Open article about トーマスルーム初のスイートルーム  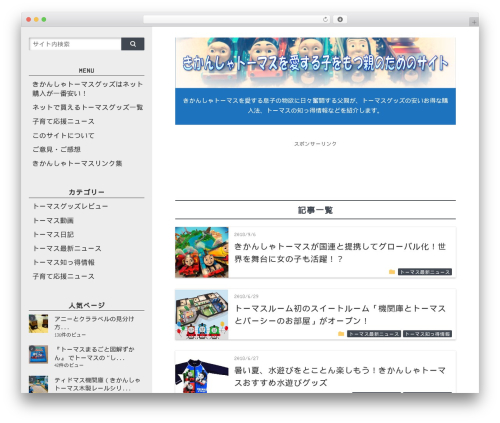340,314
